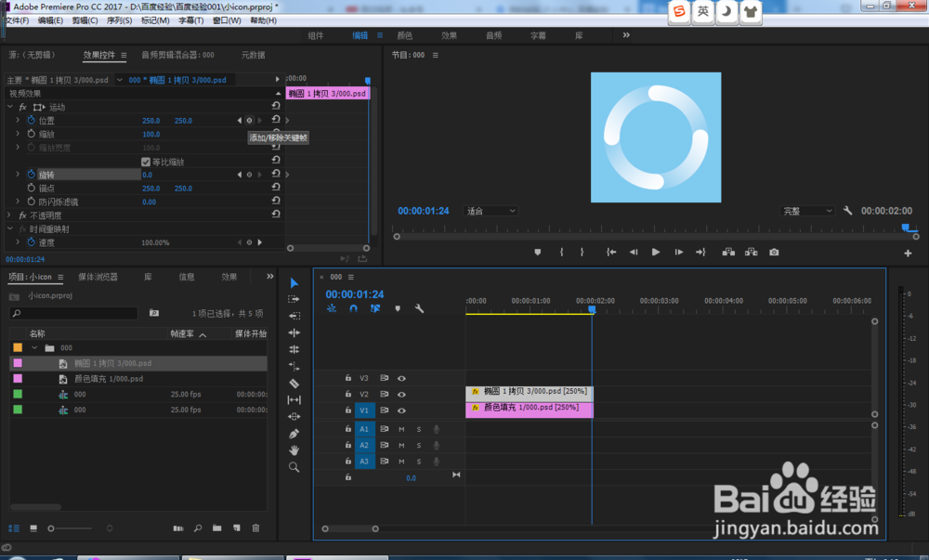This screenshot has width=929, height=560.
Task: Expand the Opacity effect
Action: click(9, 215)
